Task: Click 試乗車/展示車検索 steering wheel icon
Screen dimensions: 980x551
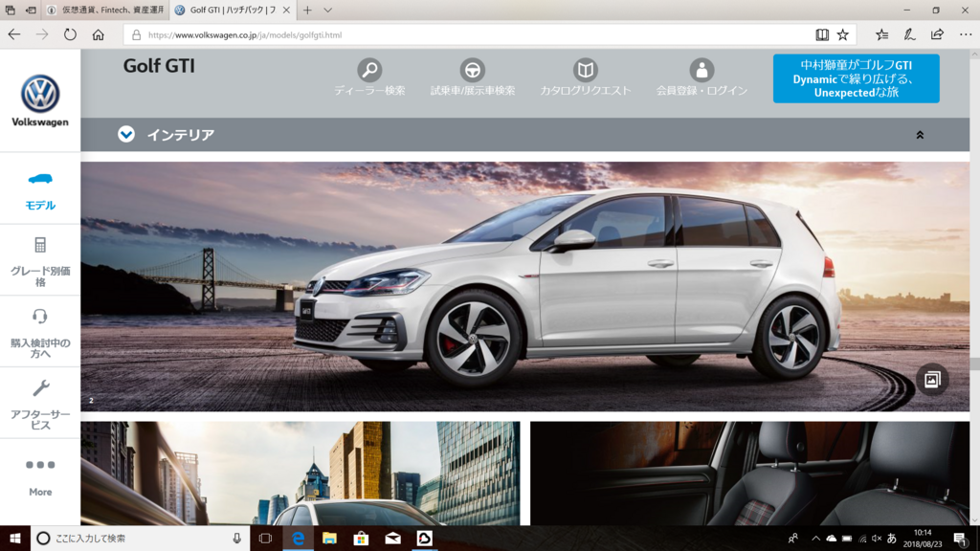Action: tap(472, 70)
